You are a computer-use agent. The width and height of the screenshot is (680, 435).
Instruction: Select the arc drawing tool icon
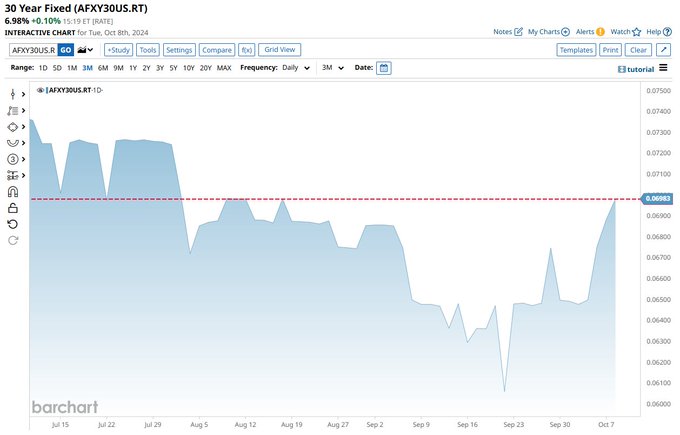pos(13,143)
